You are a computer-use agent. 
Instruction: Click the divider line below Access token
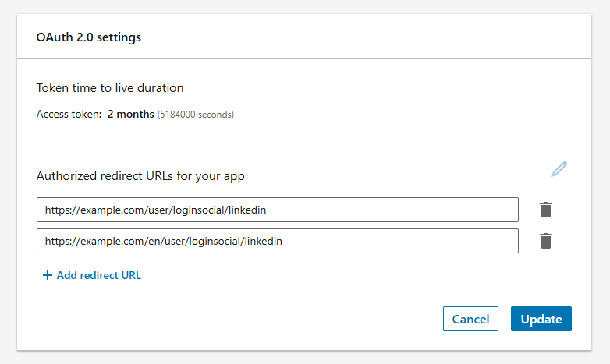pos(304,147)
